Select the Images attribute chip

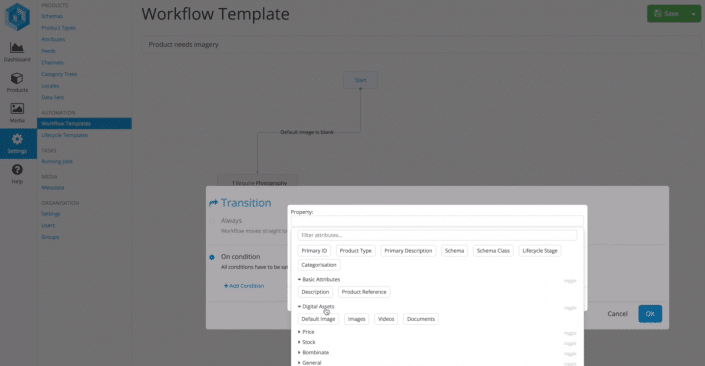coord(357,319)
